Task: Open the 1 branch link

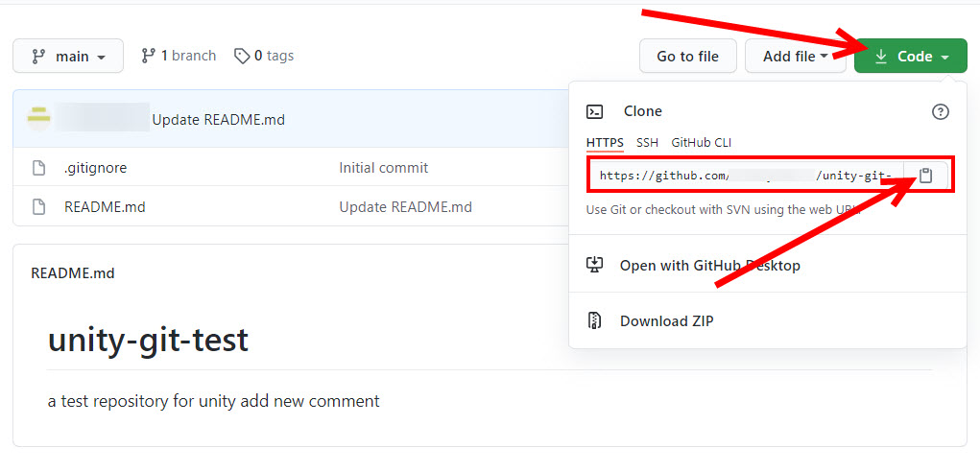Action: (179, 56)
